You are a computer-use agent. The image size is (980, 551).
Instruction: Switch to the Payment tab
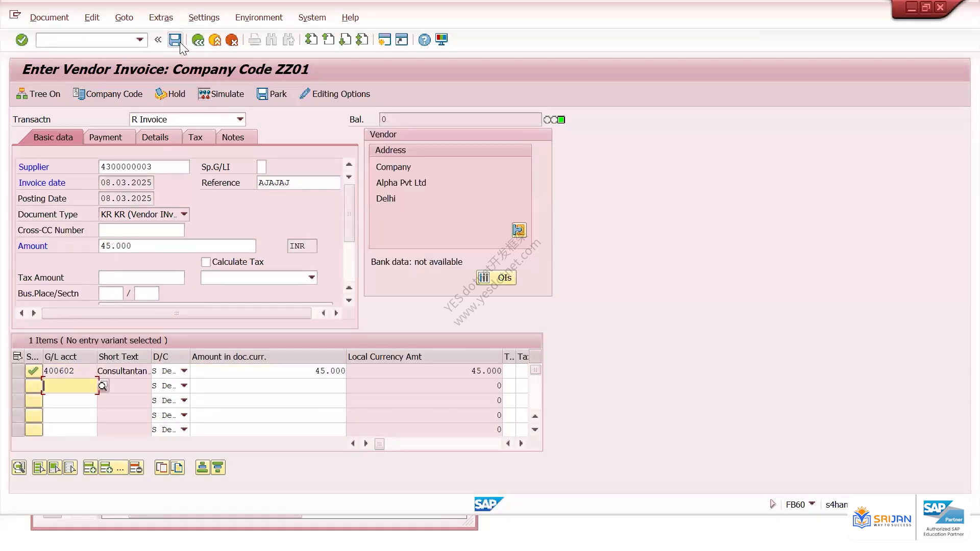pyautogui.click(x=105, y=137)
